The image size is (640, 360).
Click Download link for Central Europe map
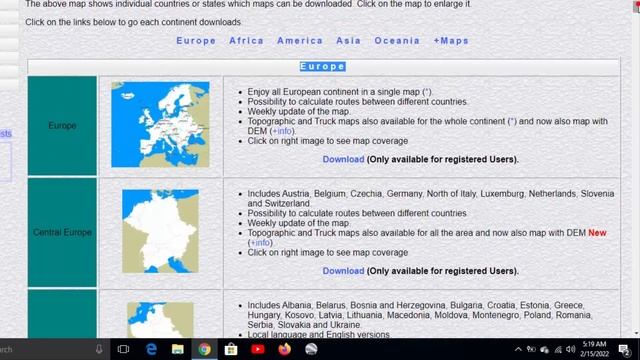343,271
